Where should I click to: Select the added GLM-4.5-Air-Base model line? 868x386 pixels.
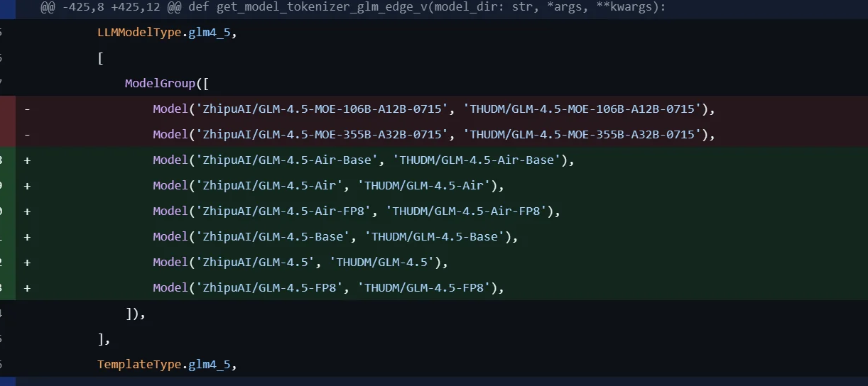point(434,160)
